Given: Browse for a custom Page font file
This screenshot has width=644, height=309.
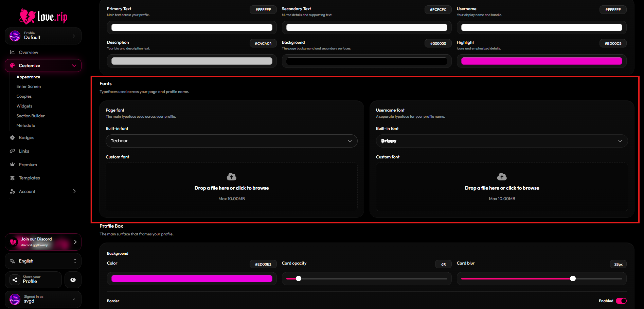Looking at the screenshot, I should click(x=232, y=187).
